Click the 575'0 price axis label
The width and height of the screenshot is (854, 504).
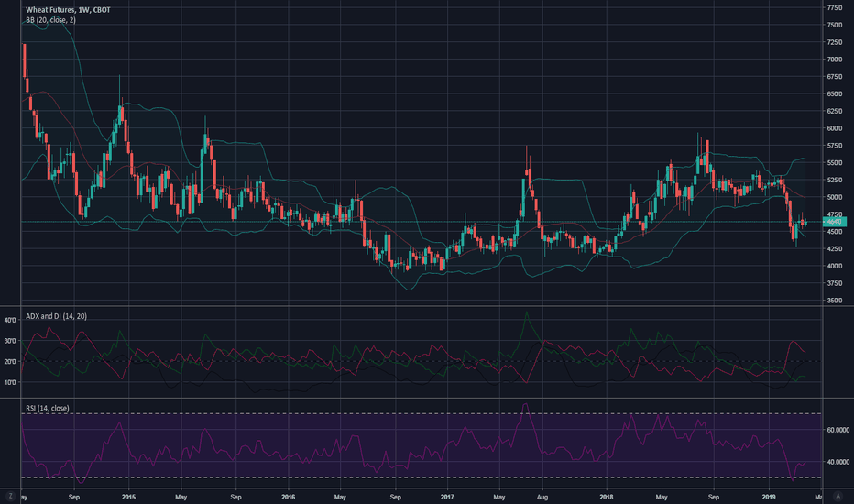click(835, 146)
